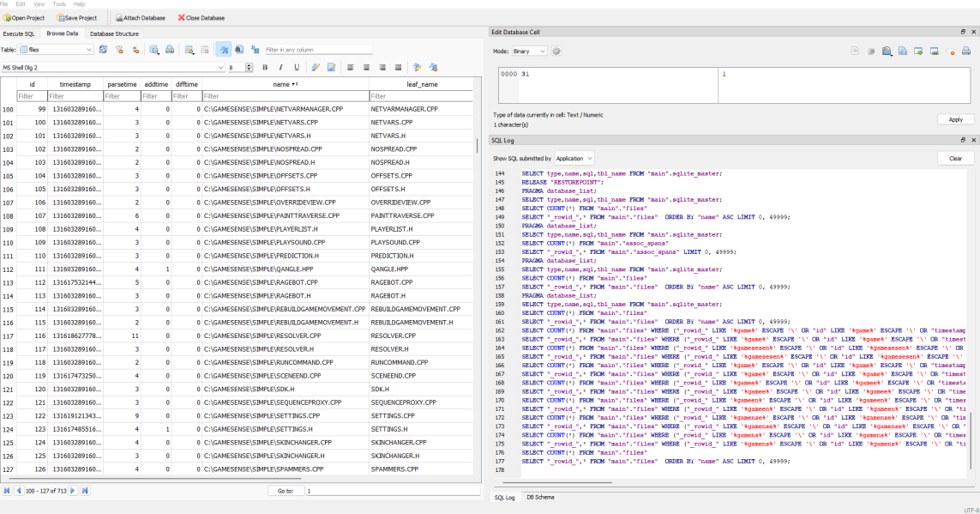The height and width of the screenshot is (514, 980).
Task: Jump to the first page of records
Action: (7, 491)
